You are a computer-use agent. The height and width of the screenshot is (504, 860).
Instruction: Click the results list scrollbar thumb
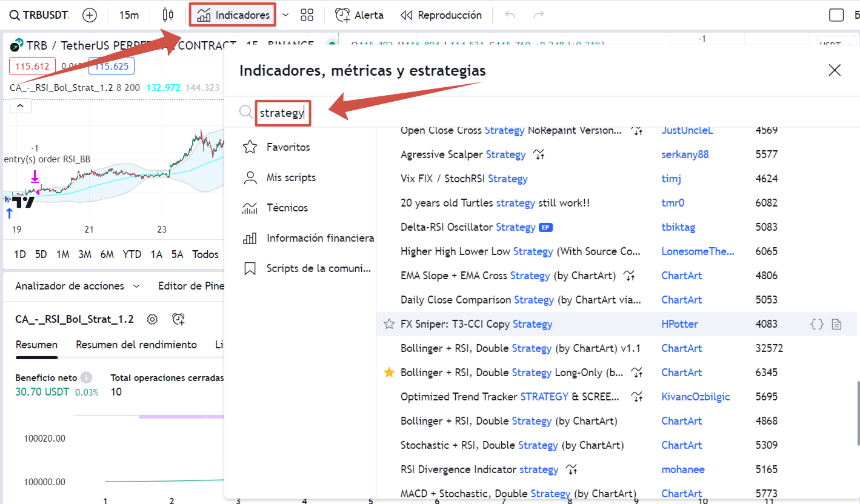[857, 414]
